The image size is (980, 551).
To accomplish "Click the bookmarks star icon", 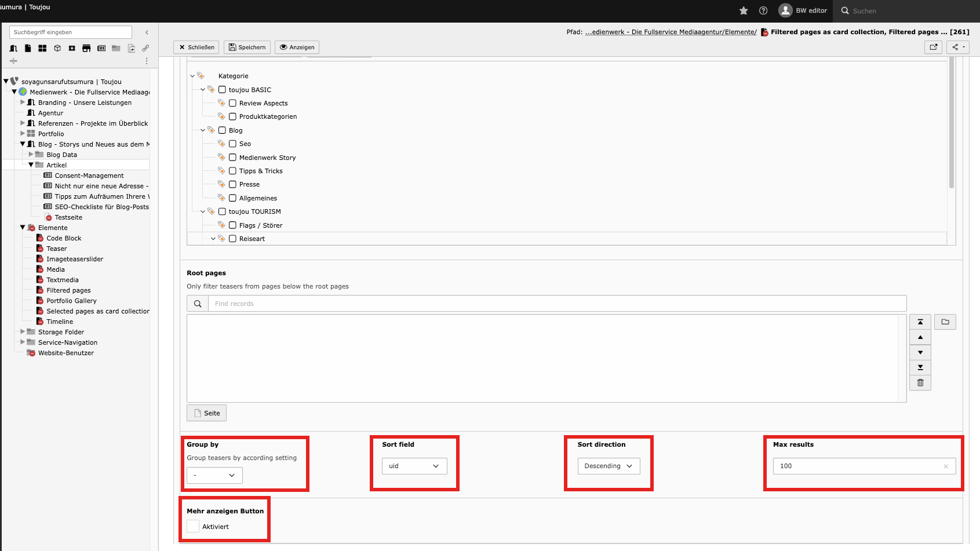I will [x=744, y=10].
